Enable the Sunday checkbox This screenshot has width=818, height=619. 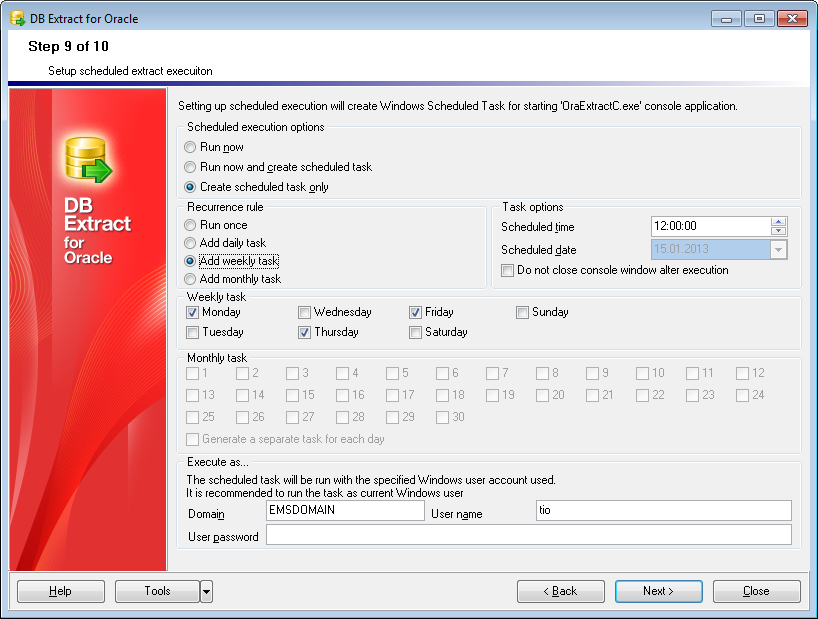click(x=522, y=312)
